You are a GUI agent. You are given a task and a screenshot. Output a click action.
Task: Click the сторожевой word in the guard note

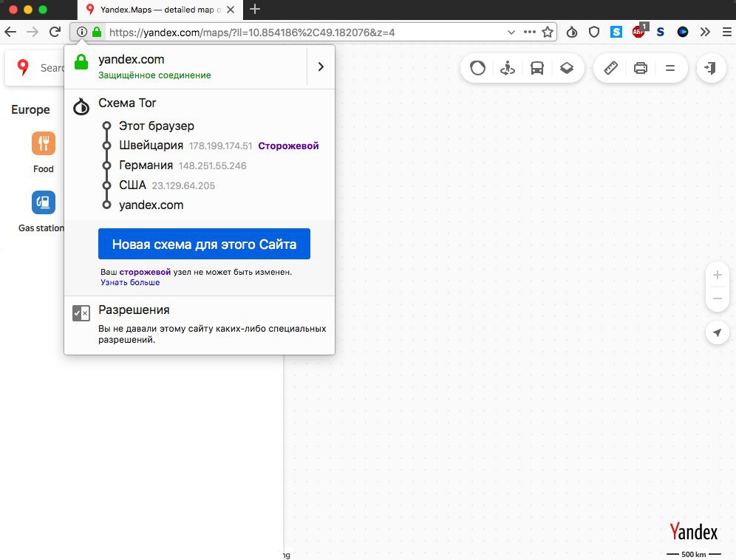tap(145, 272)
